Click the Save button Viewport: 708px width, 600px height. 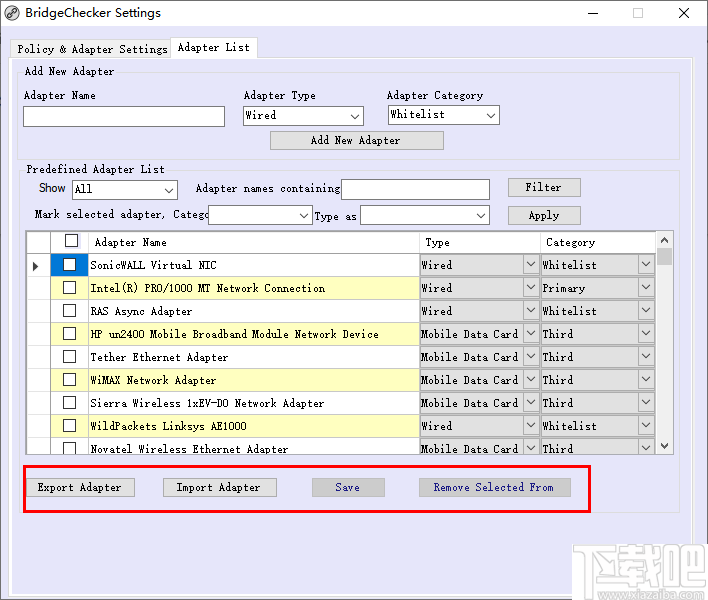tap(348, 488)
